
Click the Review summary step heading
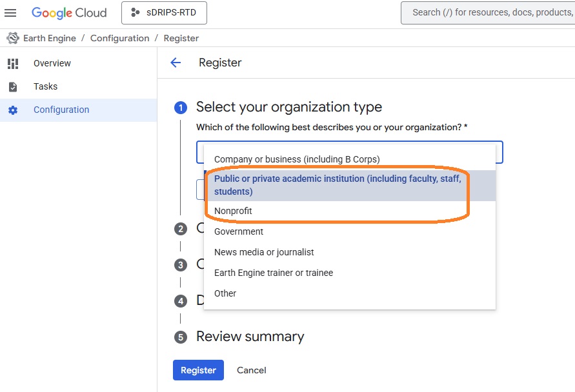click(x=250, y=337)
